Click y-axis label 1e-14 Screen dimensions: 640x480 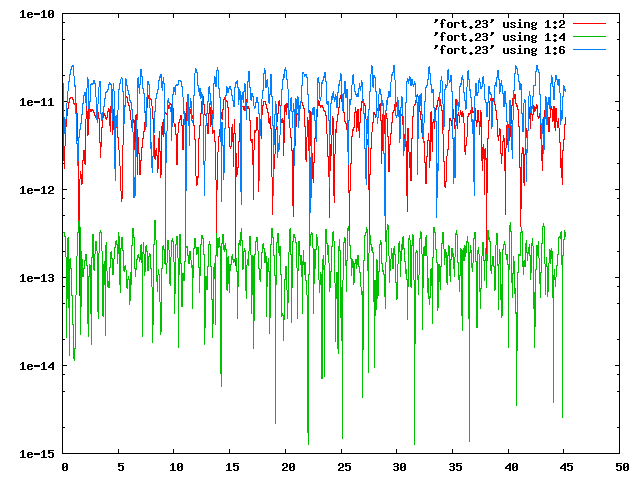pyautogui.click(x=37, y=366)
